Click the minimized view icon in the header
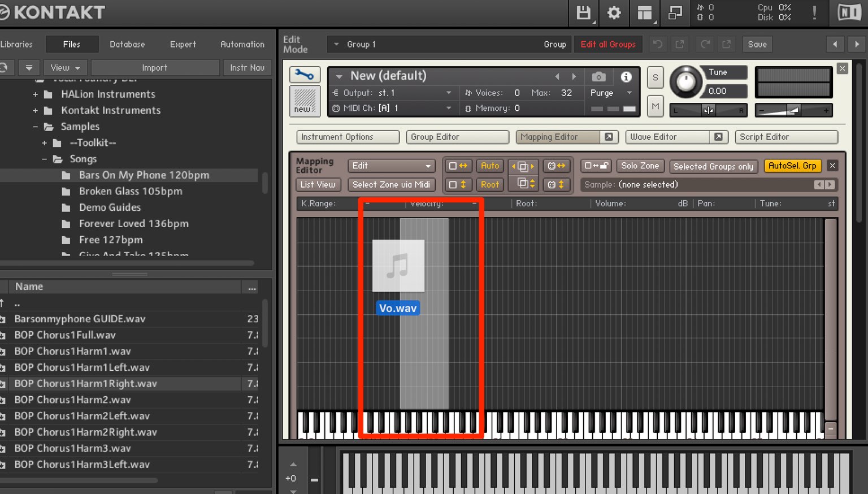Screen dimensions: 868x494 point(675,13)
